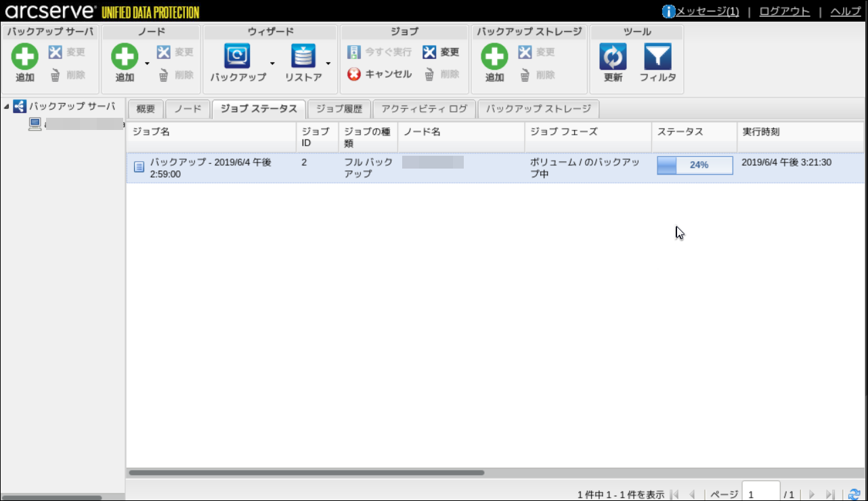Screen dimensions: 868x501
Task: Sort by ノード名 column header
Action: [461, 137]
